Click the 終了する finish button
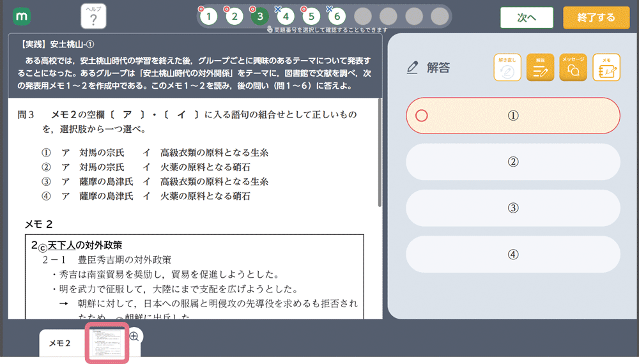 tap(596, 17)
